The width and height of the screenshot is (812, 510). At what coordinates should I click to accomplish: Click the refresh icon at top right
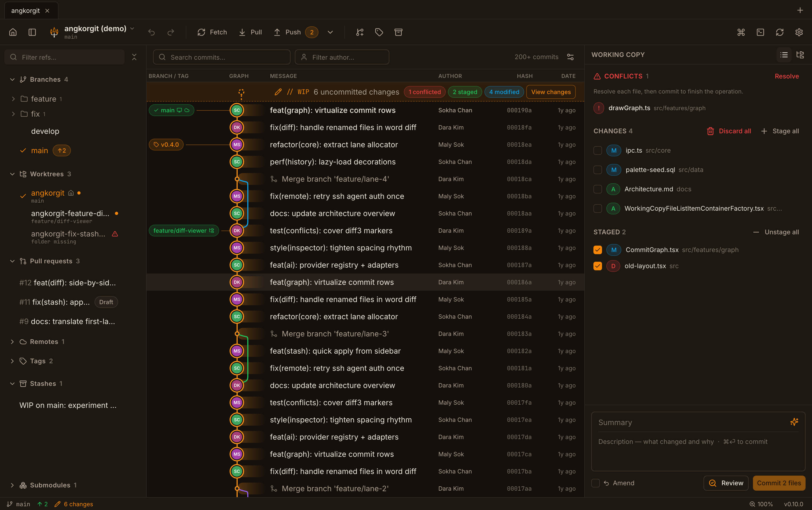(780, 32)
